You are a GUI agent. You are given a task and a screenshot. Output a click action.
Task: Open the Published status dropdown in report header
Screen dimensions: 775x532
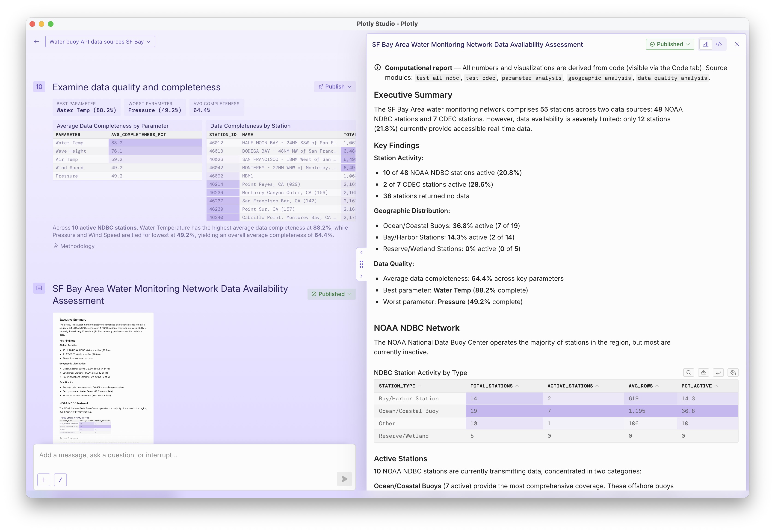click(x=670, y=44)
